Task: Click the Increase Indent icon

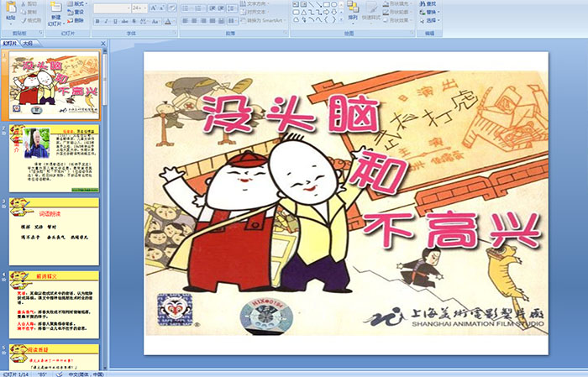Action: [x=221, y=8]
